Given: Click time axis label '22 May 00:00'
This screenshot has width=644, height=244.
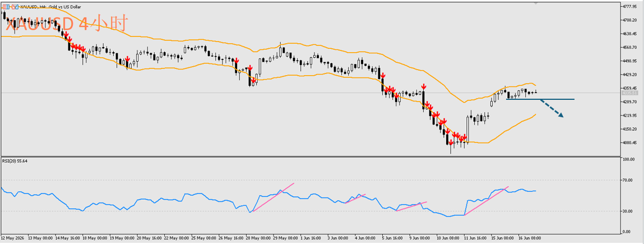Looking at the screenshot, I should (x=177, y=238).
